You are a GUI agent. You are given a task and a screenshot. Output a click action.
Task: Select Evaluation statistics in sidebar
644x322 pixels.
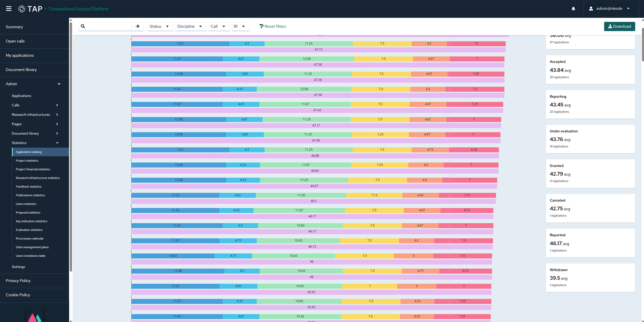click(x=29, y=230)
